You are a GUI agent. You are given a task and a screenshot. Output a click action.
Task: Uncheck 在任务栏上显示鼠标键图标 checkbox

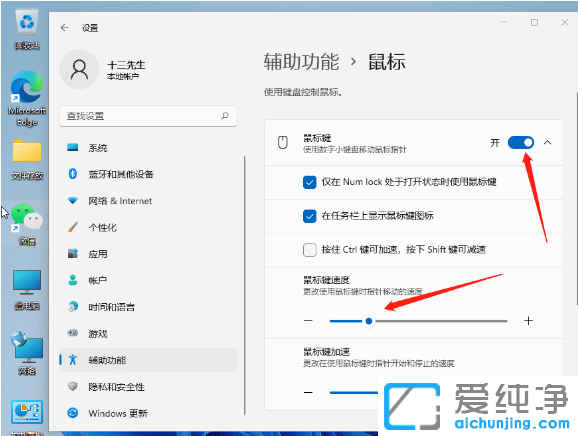click(x=310, y=216)
